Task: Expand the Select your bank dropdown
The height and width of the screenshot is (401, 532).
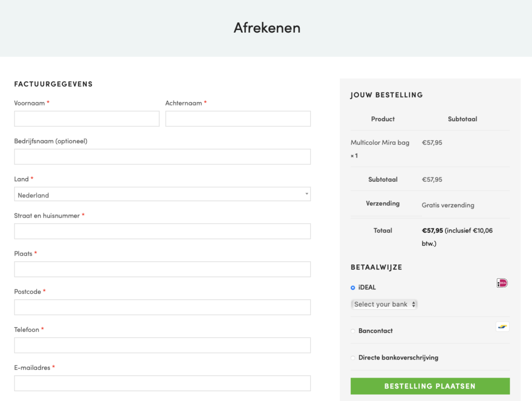Action: (384, 304)
